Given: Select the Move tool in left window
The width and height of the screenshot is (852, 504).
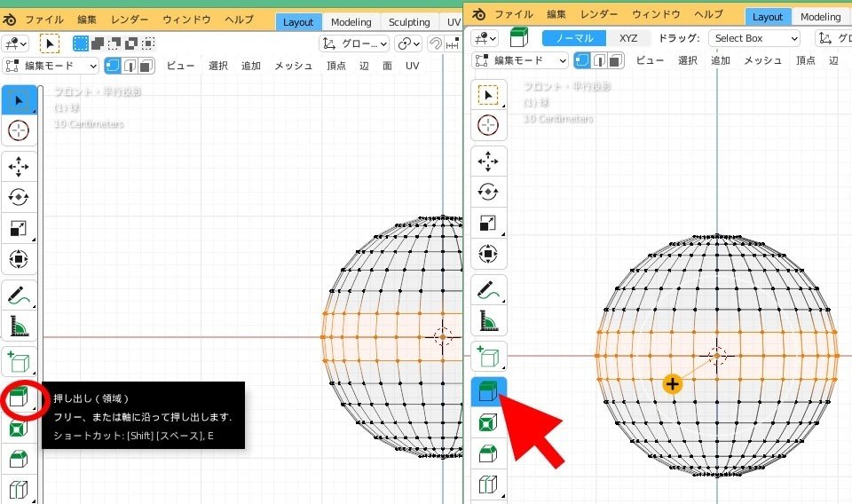Looking at the screenshot, I should tap(19, 167).
